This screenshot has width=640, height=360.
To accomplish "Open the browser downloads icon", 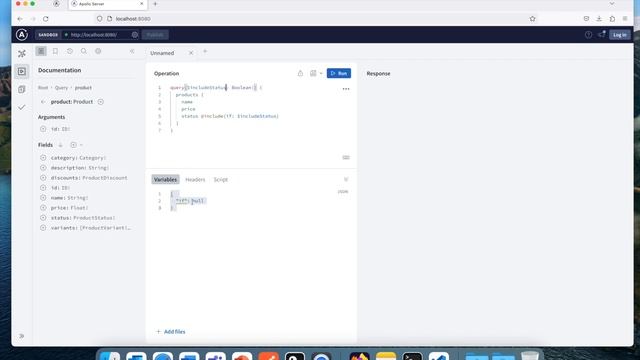I will point(599,19).
